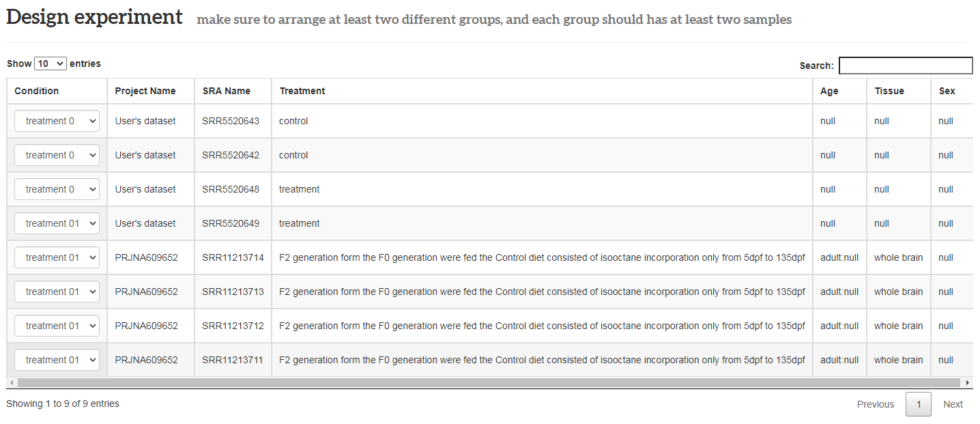Open condition dropdown for SRR5520649

click(57, 223)
